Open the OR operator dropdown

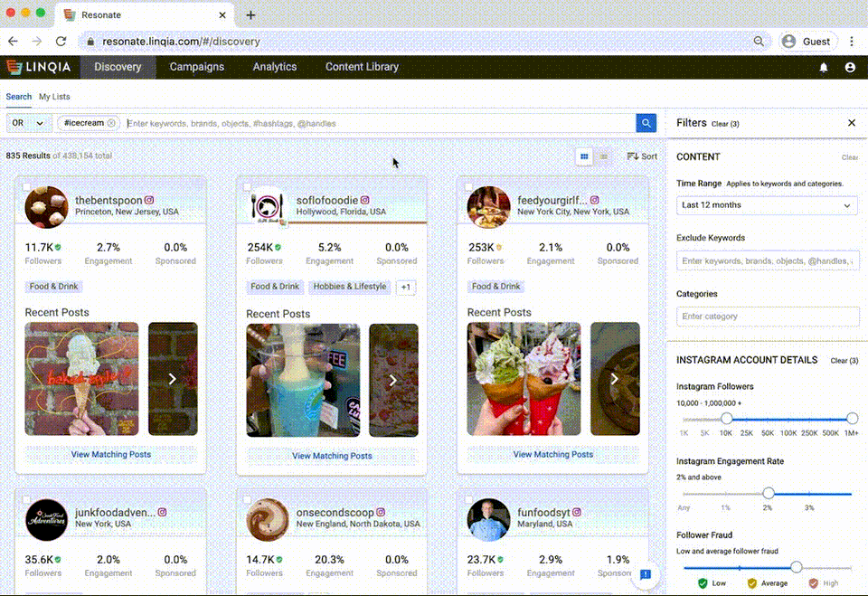28,123
